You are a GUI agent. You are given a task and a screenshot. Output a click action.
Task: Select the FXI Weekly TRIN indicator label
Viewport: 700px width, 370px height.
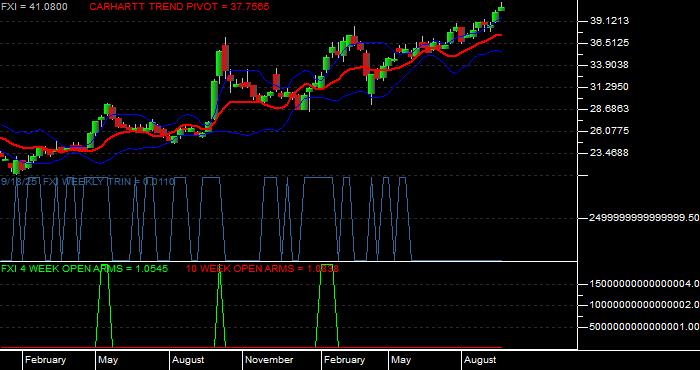(x=88, y=182)
